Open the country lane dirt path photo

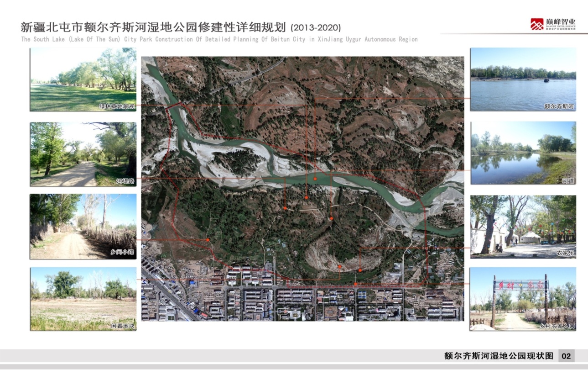(83, 227)
